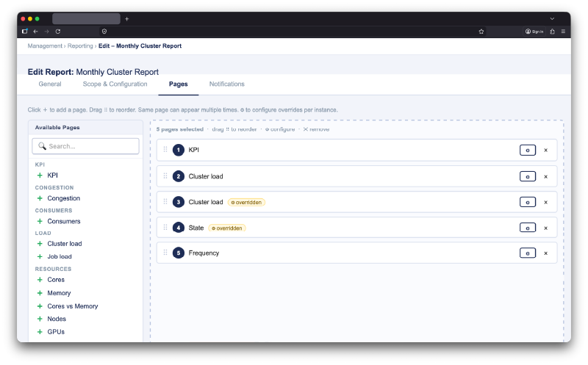Switch to the General tab
This screenshot has width=588, height=365.
tap(50, 84)
